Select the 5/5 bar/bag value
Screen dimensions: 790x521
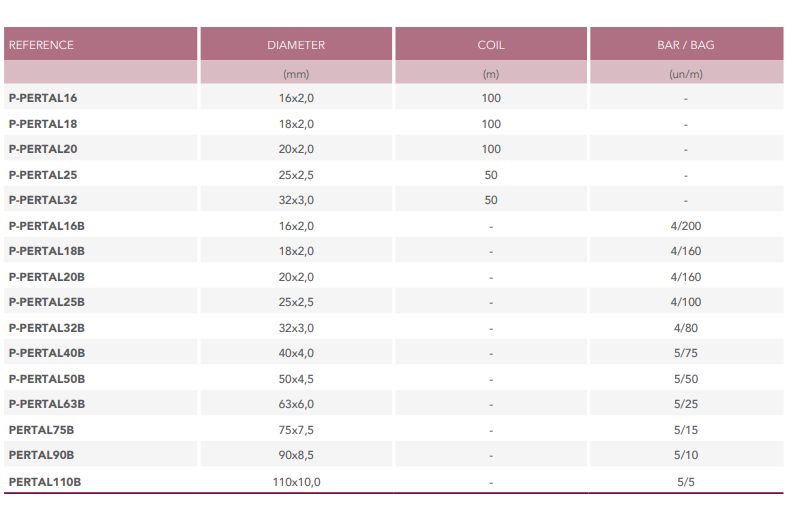pos(686,482)
